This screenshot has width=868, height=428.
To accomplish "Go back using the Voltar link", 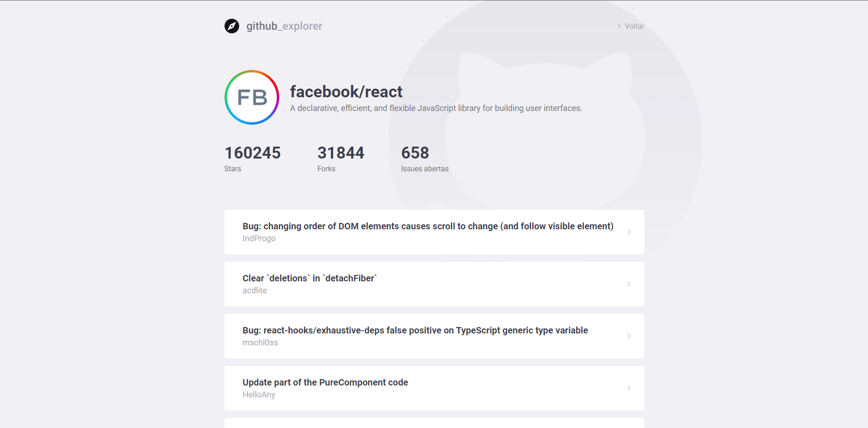I will click(634, 26).
